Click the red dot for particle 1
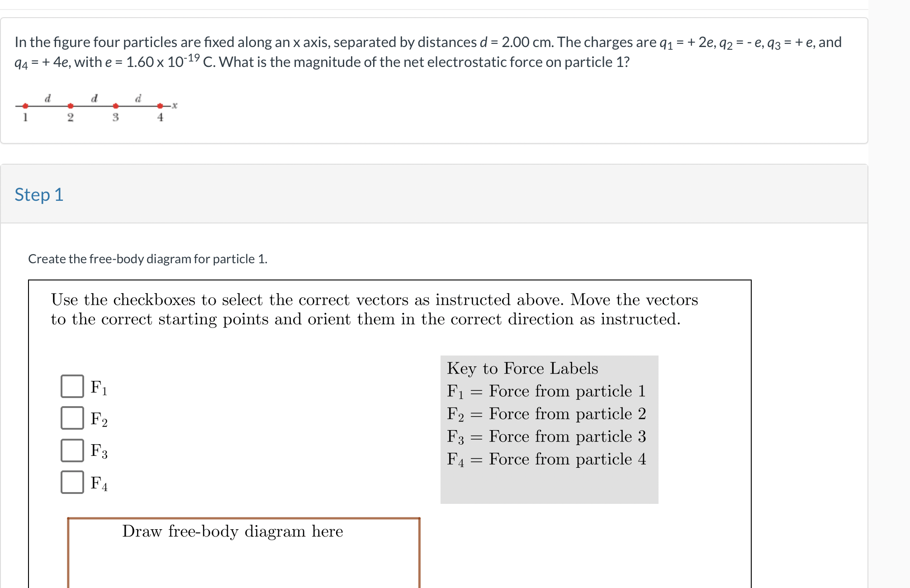Image resolution: width=910 pixels, height=588 pixels. pyautogui.click(x=25, y=106)
